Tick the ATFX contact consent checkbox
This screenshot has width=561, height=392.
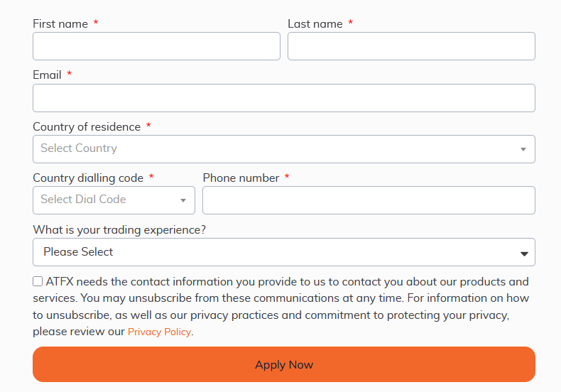(38, 281)
